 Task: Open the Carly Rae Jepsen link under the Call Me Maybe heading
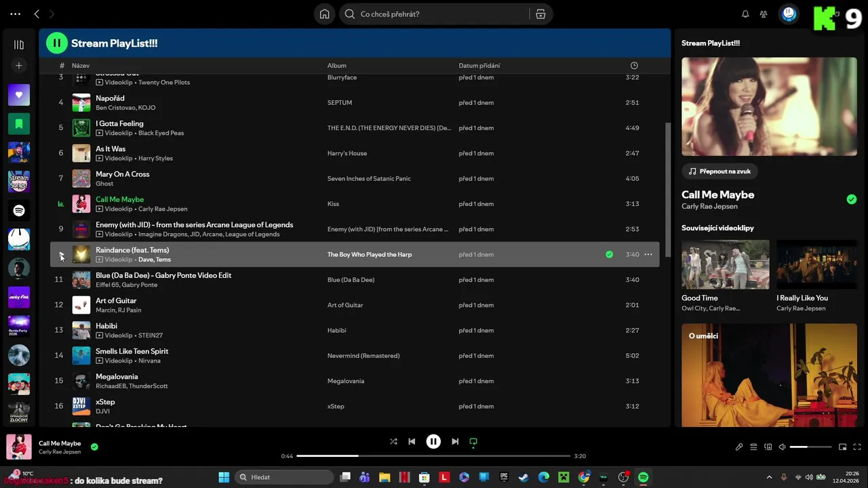click(x=709, y=206)
